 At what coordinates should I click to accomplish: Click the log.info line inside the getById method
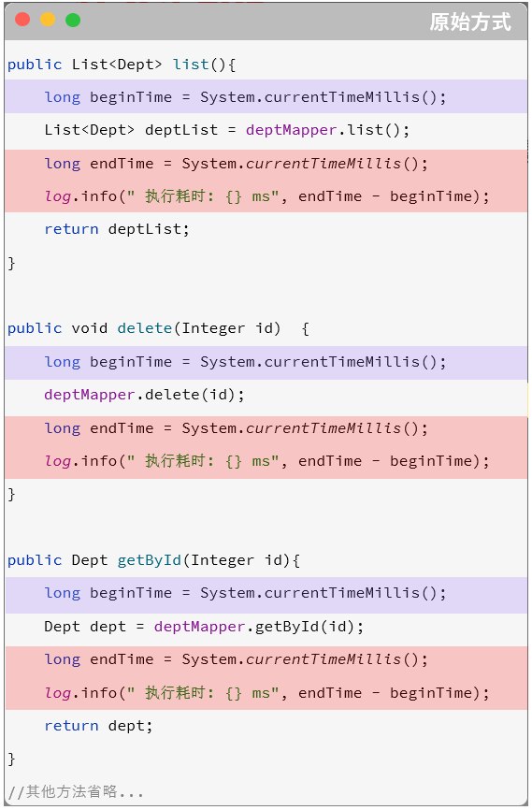pos(266,693)
